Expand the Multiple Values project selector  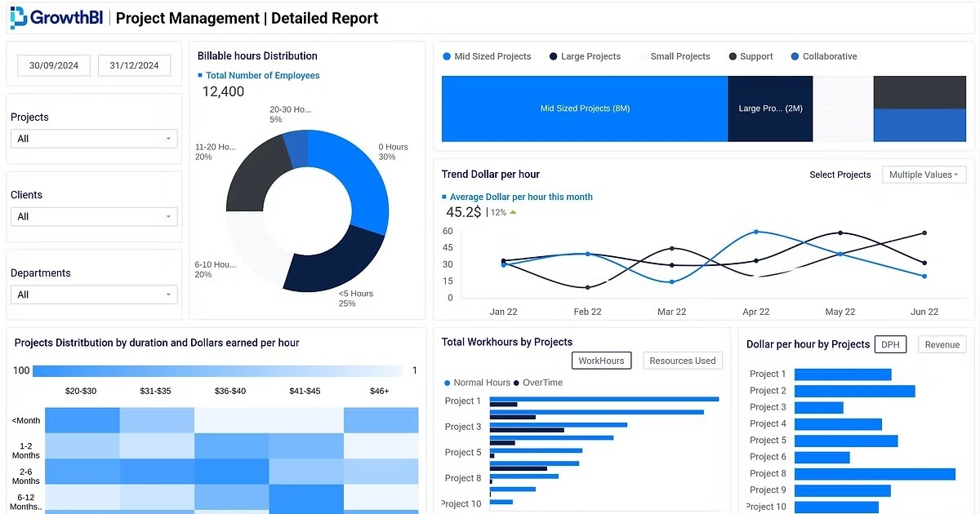[x=924, y=174]
